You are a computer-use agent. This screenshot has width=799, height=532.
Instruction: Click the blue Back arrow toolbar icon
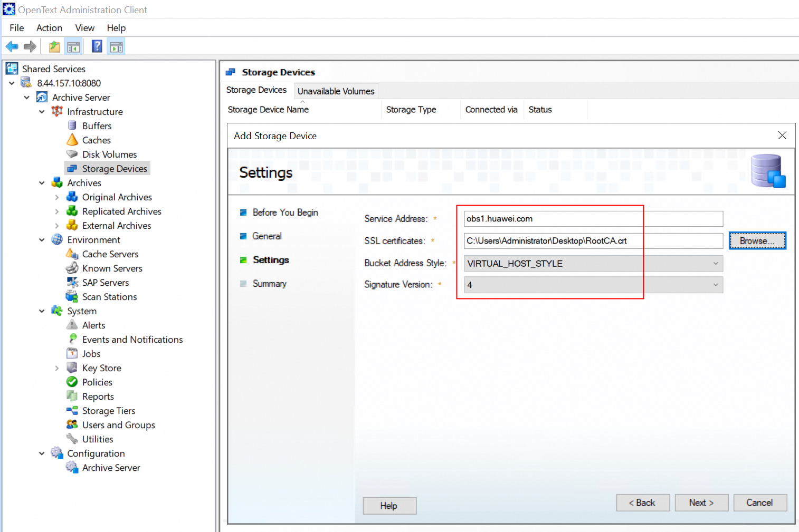coord(12,47)
